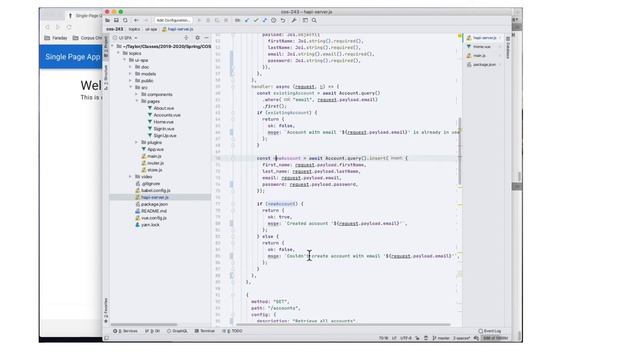This screenshot has width=640, height=360.
Task: Collapse the ui-spa folder
Action: point(125,60)
